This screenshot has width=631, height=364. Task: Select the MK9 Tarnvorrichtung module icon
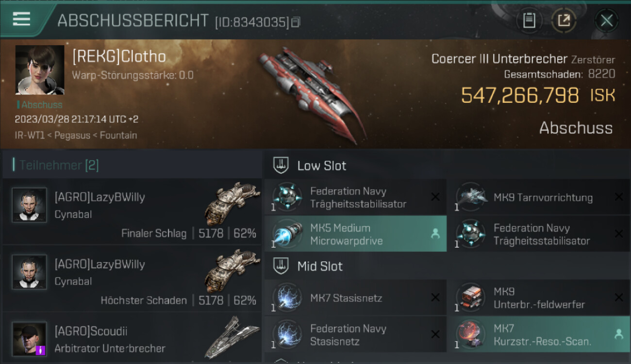471,197
